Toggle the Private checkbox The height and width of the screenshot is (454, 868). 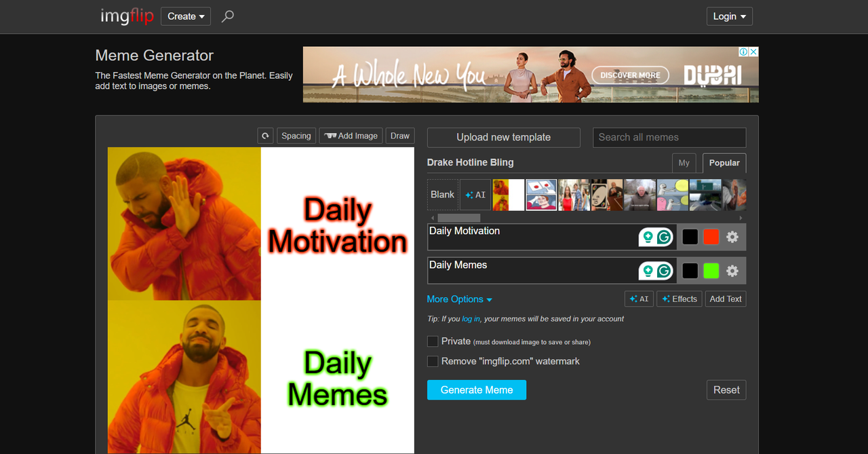click(433, 341)
